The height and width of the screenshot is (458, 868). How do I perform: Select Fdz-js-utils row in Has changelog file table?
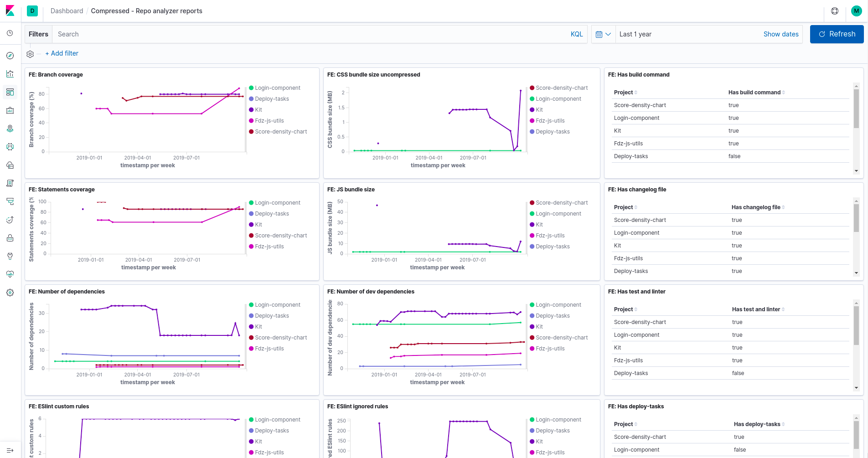pos(731,258)
